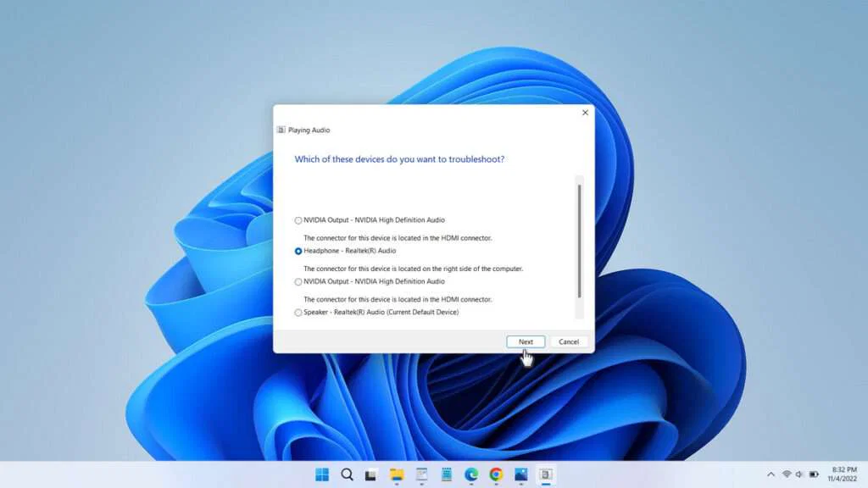Image resolution: width=868 pixels, height=488 pixels.
Task: Click Next to continue troubleshooting
Action: click(526, 341)
